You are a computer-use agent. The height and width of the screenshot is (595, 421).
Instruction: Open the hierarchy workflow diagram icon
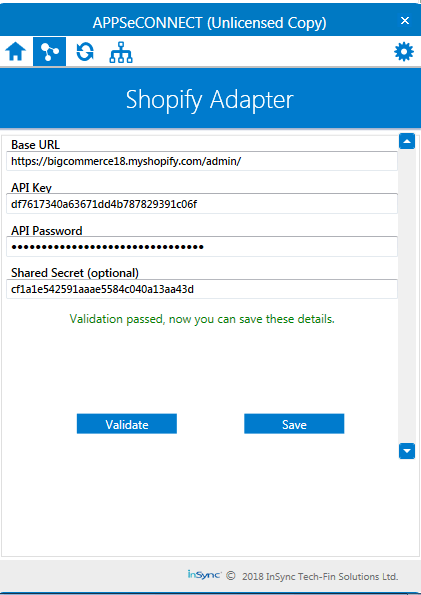pyautogui.click(x=121, y=53)
